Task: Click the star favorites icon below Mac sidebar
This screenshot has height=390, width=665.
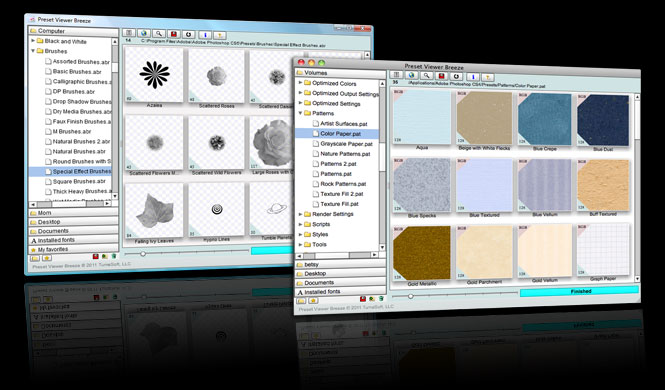Action: [x=313, y=301]
